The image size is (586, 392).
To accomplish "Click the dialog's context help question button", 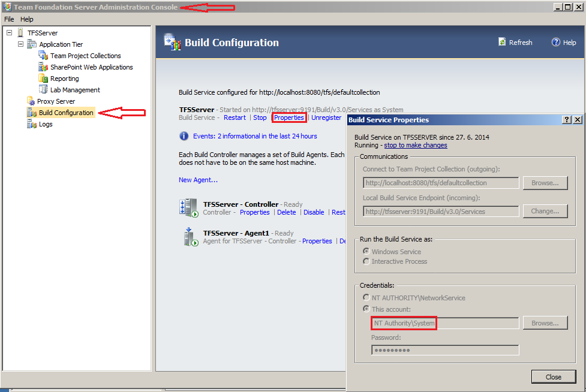I will 567,119.
